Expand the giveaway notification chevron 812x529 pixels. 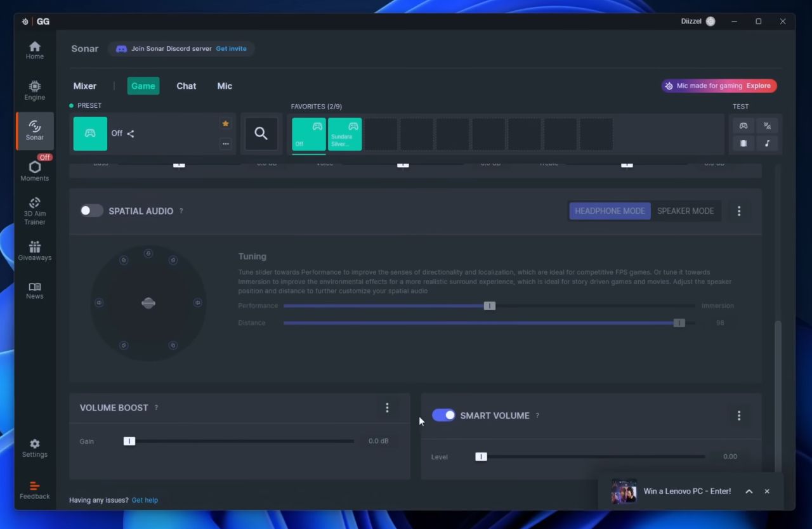click(749, 492)
